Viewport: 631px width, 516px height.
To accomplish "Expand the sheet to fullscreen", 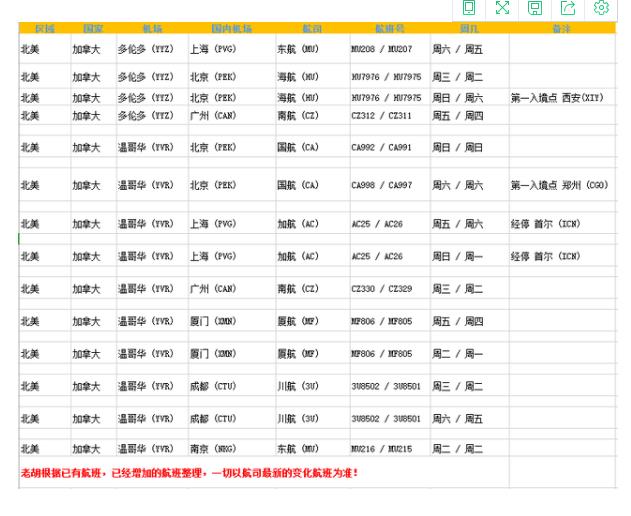I will tap(502, 7).
